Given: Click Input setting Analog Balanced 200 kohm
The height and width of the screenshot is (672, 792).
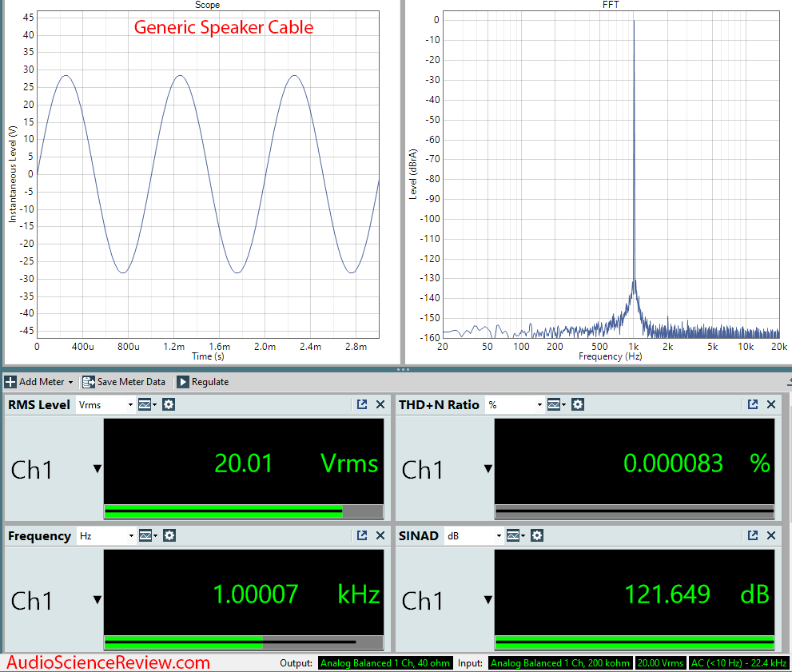Looking at the screenshot, I should [x=560, y=663].
